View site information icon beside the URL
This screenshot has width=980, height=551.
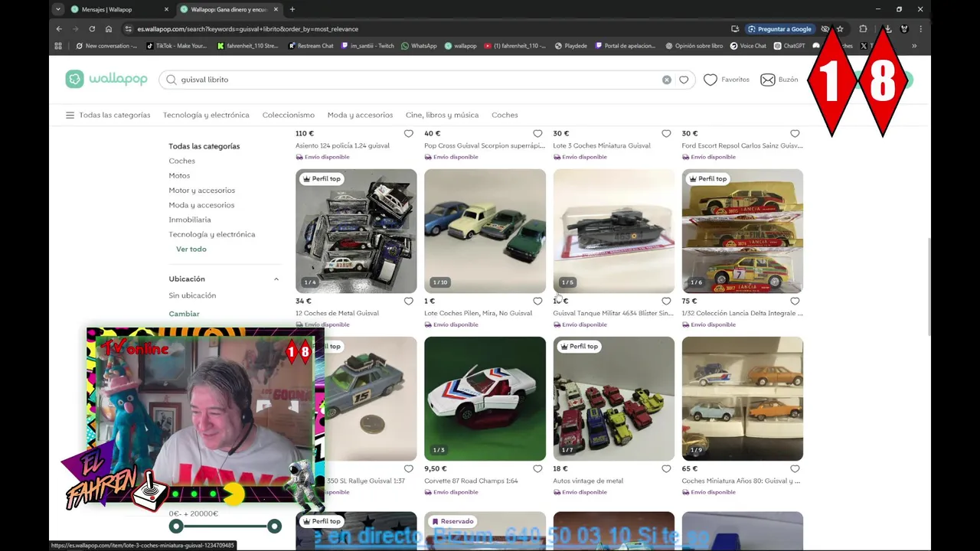point(129,29)
